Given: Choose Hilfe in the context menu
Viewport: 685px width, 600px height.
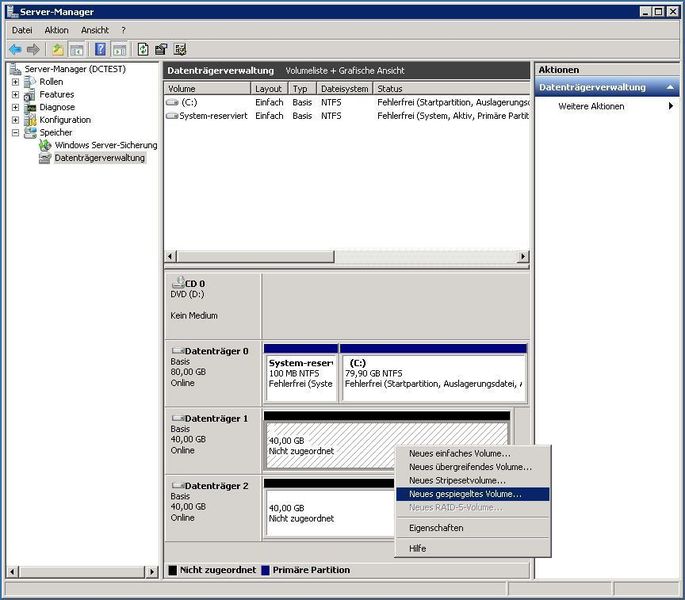Looking at the screenshot, I should pyautogui.click(x=472, y=548).
